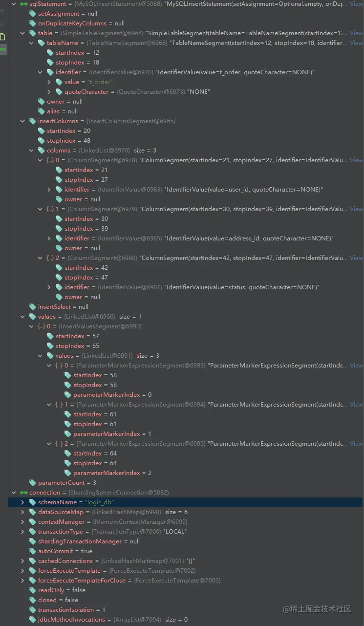Click the field icon of autoCommit
Viewport: 364px width, 626px height.
tap(33, 551)
